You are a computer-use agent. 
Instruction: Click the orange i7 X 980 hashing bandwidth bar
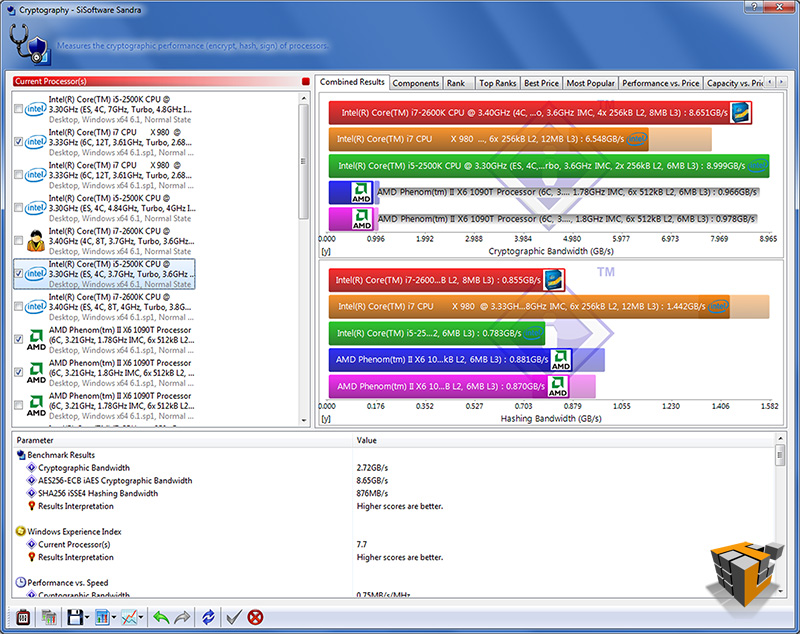point(529,307)
